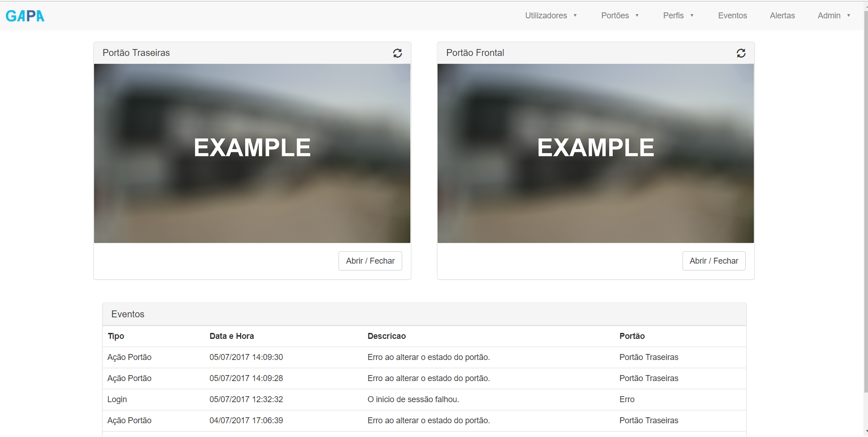Screen dimensions: 868x437
Task: Click Ação Portão in the 14:09:30 row
Action: [129, 357]
